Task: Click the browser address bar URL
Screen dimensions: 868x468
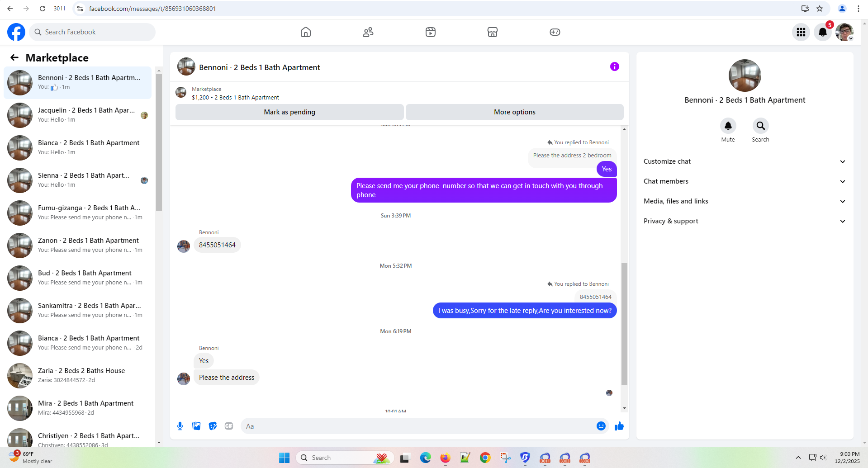Action: pos(152,9)
